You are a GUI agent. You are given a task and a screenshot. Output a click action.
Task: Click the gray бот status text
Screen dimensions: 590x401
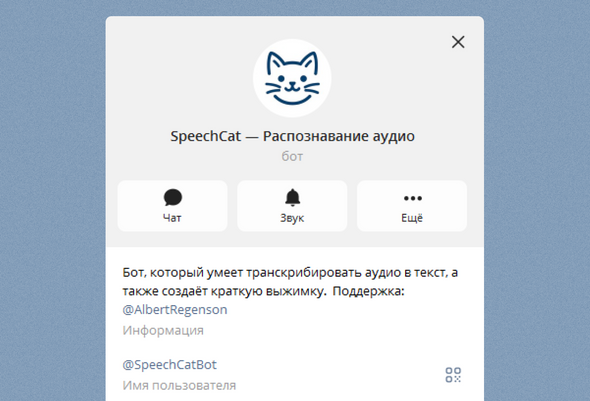tap(292, 156)
